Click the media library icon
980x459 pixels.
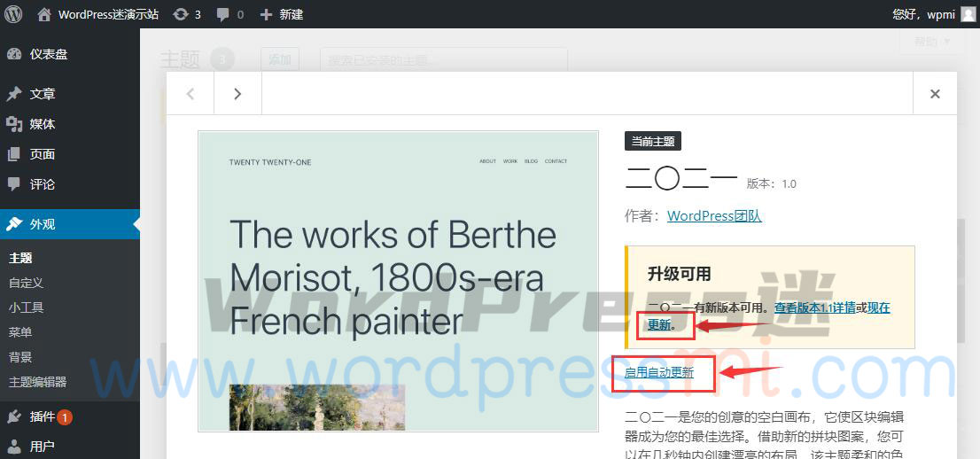[x=14, y=124]
